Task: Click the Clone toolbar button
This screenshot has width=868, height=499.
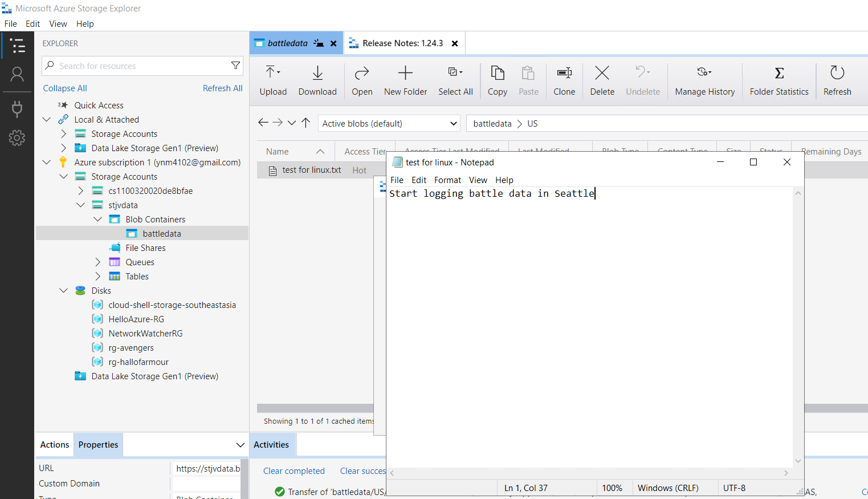Action: [x=564, y=80]
